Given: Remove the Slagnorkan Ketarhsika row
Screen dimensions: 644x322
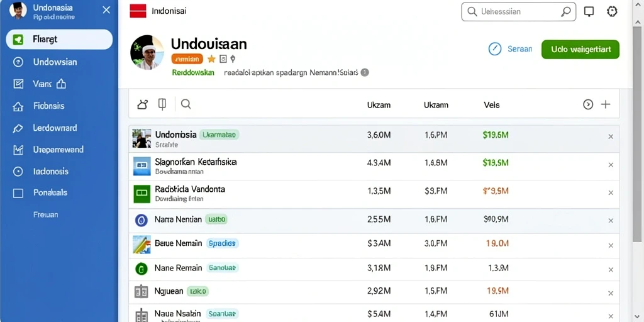Looking at the screenshot, I should click(x=611, y=165).
